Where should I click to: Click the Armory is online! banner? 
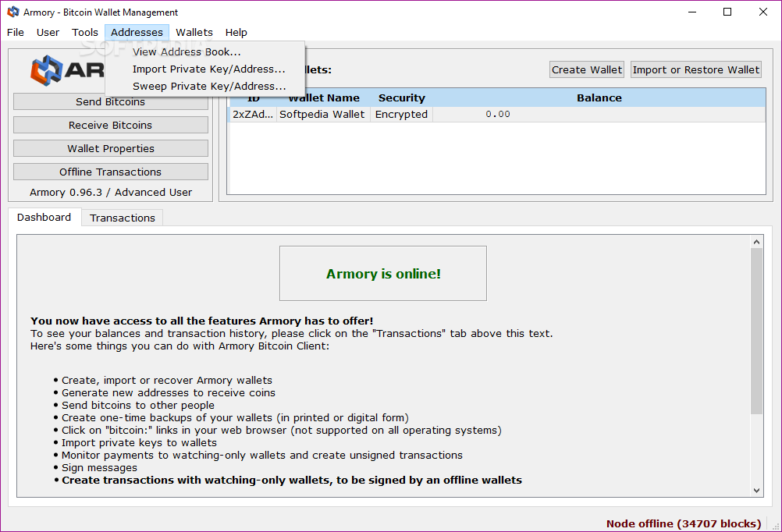[383, 273]
